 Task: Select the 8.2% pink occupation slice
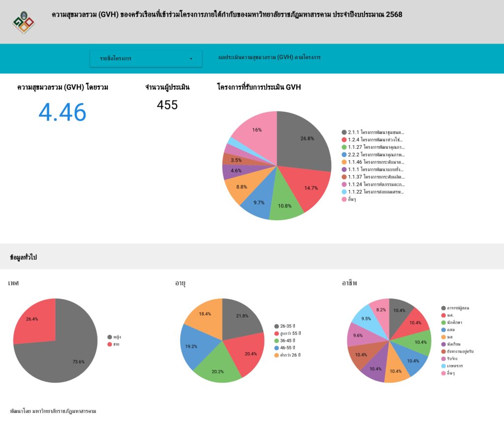click(380, 308)
